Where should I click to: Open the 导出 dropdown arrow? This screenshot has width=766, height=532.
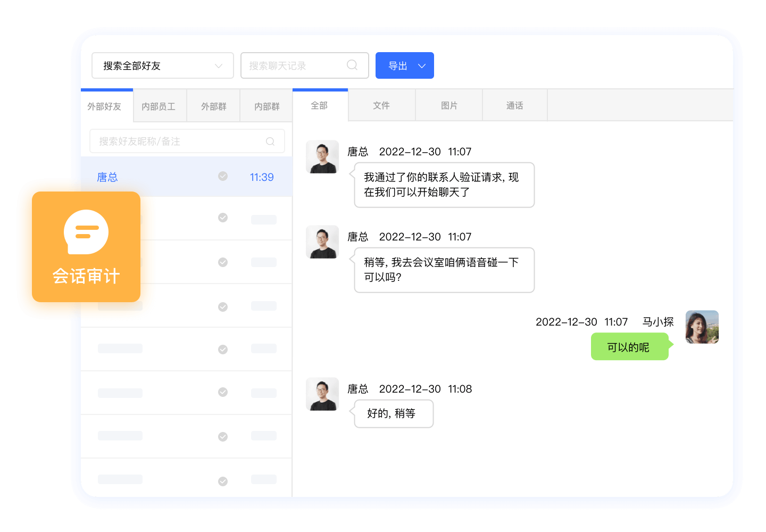pos(422,66)
